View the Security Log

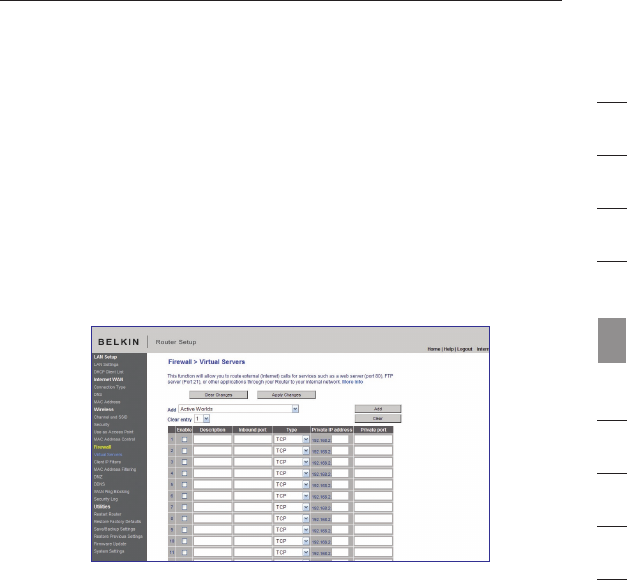[x=106, y=499]
